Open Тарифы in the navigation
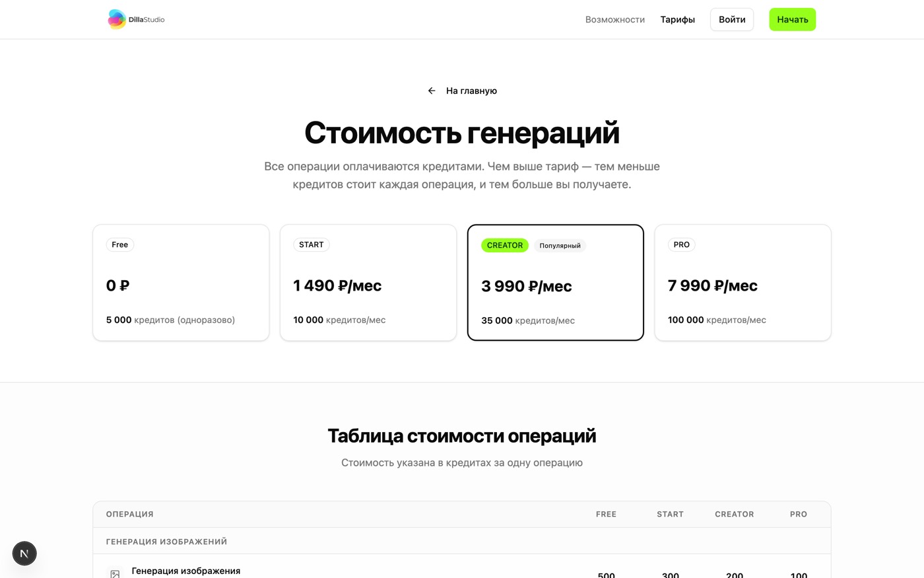The height and width of the screenshot is (578, 924). [678, 20]
